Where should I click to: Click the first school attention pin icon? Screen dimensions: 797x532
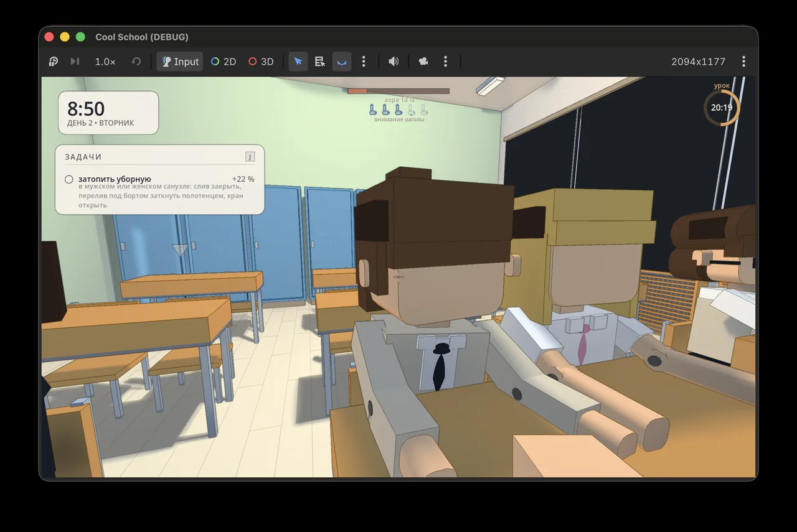pyautogui.click(x=373, y=110)
